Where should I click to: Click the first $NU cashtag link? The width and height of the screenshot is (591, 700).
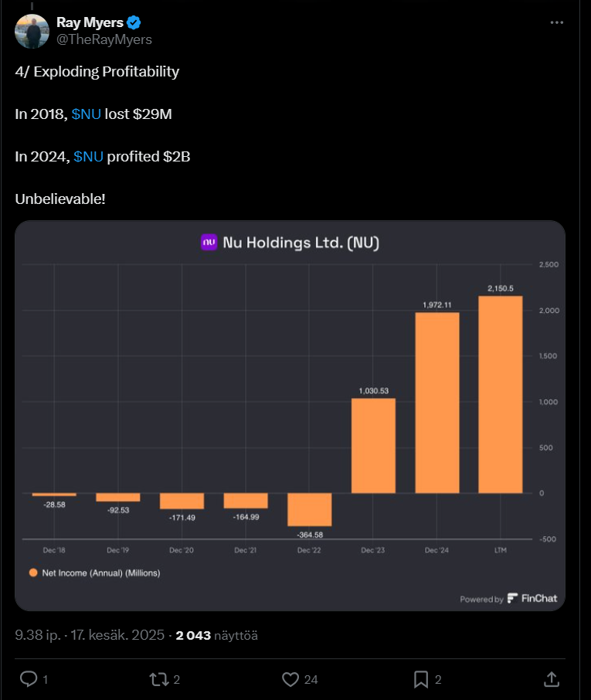[x=86, y=114]
